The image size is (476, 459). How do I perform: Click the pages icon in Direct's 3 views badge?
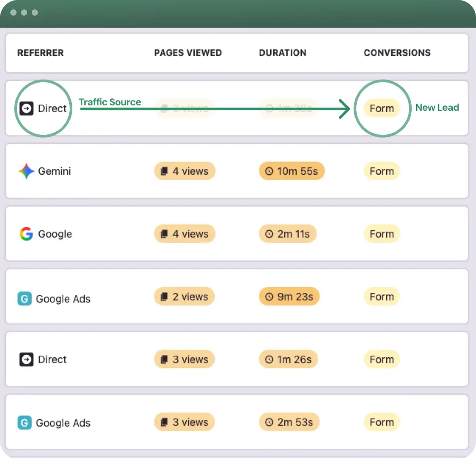pyautogui.click(x=164, y=359)
